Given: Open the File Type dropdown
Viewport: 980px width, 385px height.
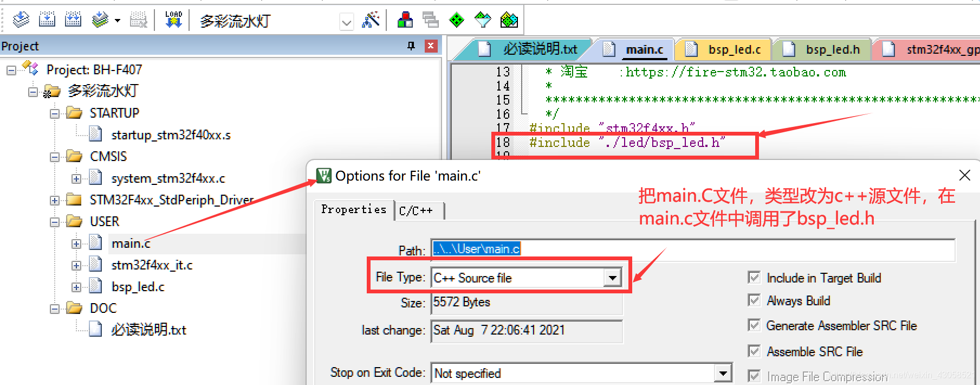Looking at the screenshot, I should tap(612, 278).
